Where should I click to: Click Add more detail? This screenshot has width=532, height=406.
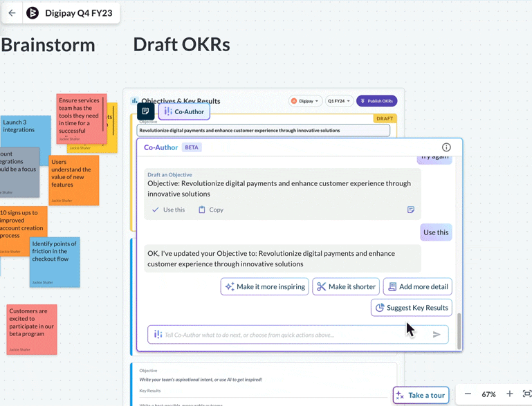tap(418, 286)
